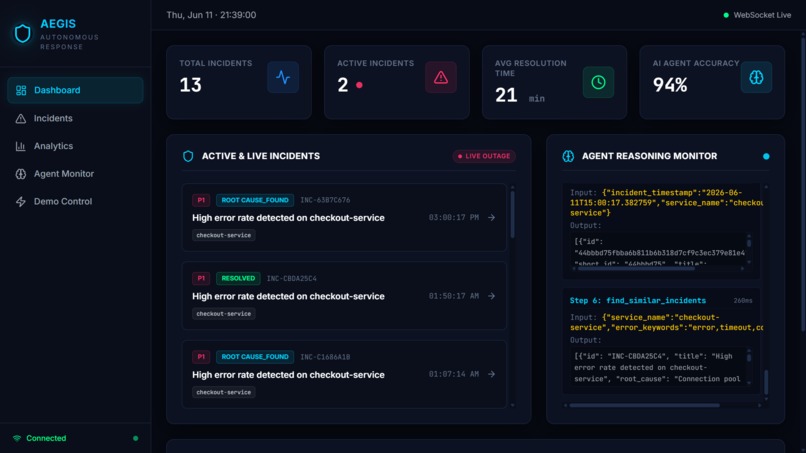Click the Agent Reasoning Monitor horizontal scrollbar
The width and height of the screenshot is (806, 453).
645,405
